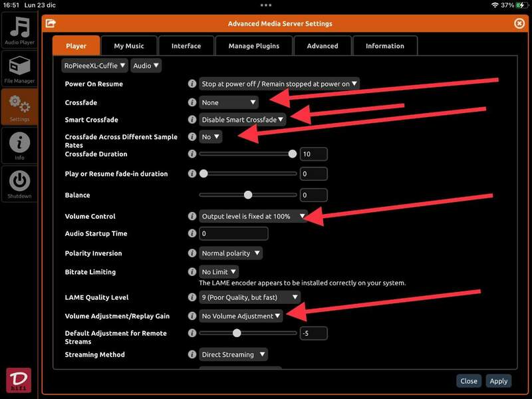532x399 pixels.
Task: Switch to the My Music tab
Action: 128,46
